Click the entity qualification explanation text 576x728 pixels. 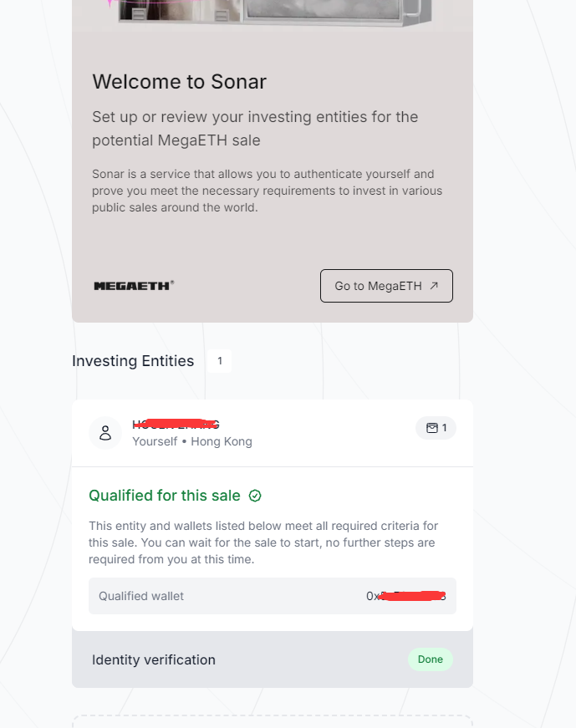(x=263, y=542)
